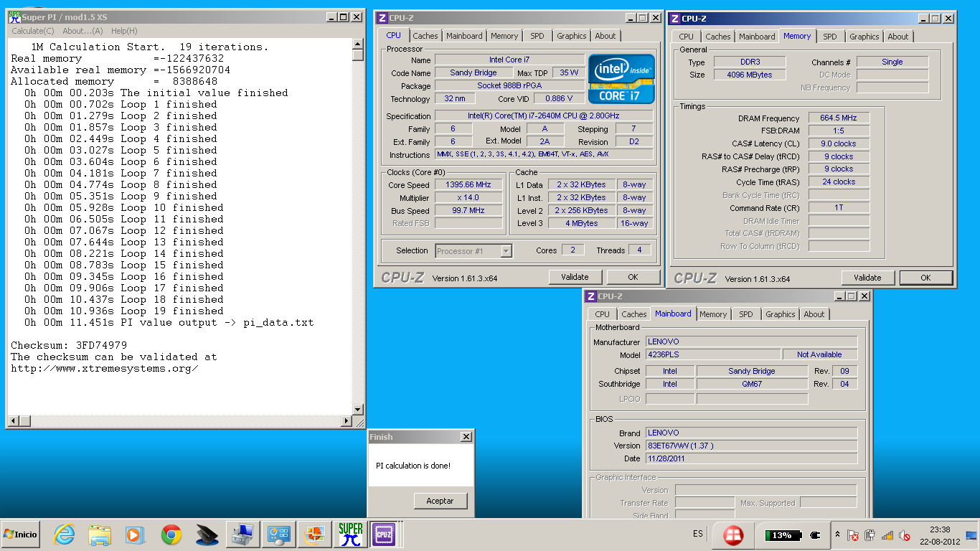The height and width of the screenshot is (551, 980).
Task: Select Memory tab in the Mainboard window
Action: (x=713, y=314)
